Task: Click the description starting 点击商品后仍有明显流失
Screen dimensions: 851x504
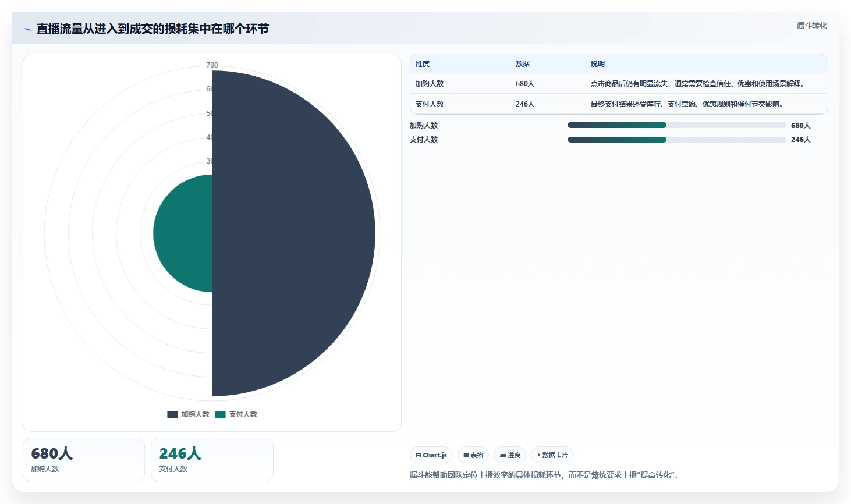Action: [698, 84]
